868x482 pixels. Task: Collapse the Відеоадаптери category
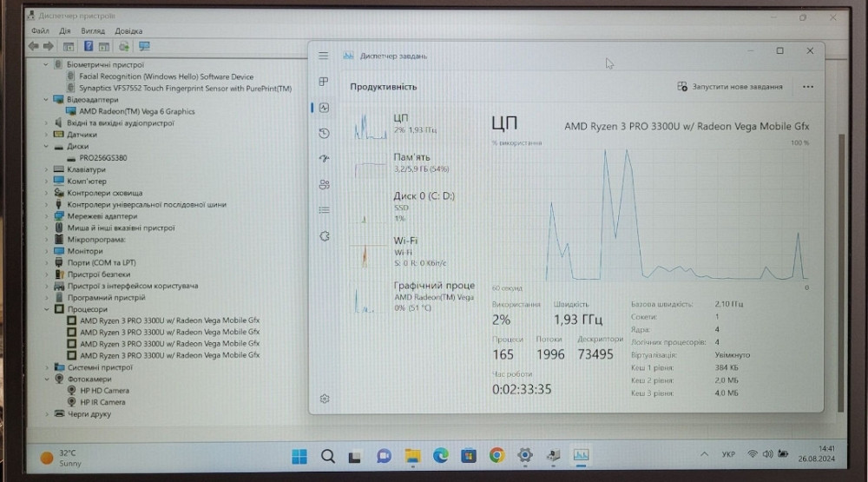[x=46, y=100]
